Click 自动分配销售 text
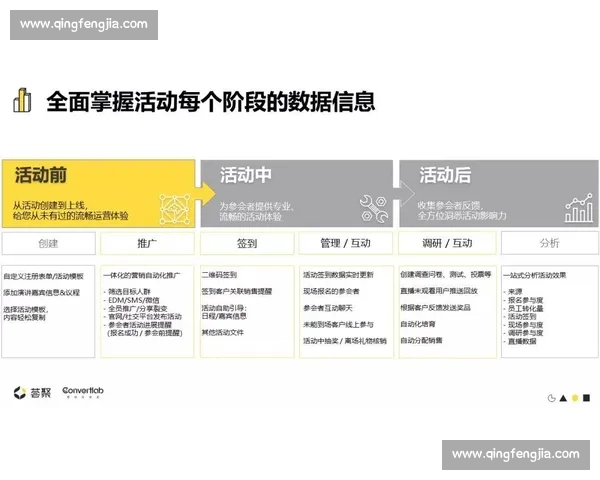 click(421, 340)
